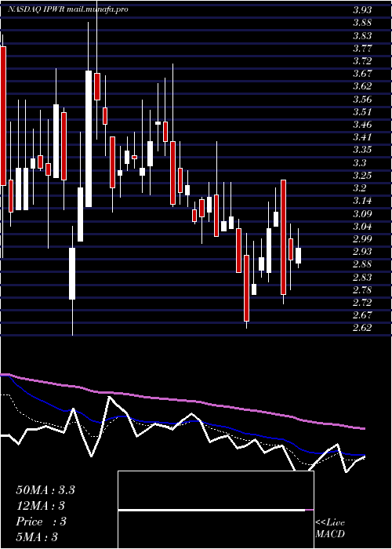This screenshot has height=549, width=392.
Task: Click the tallest white candlestick body reaching 3.67
Action: [89, 139]
